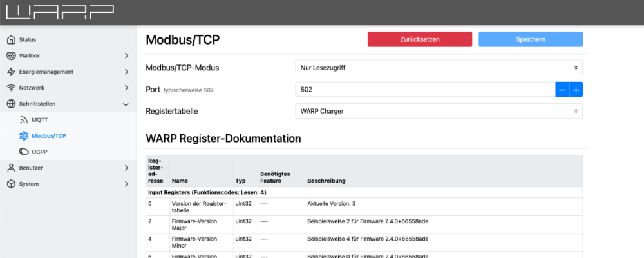Click the Status home icon
The image size is (644, 258).
click(11, 40)
